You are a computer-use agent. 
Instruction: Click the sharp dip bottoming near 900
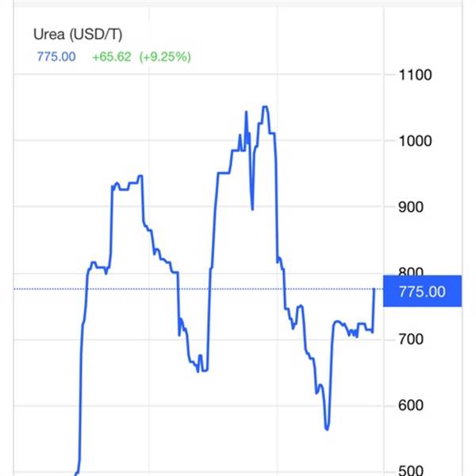pos(252,209)
